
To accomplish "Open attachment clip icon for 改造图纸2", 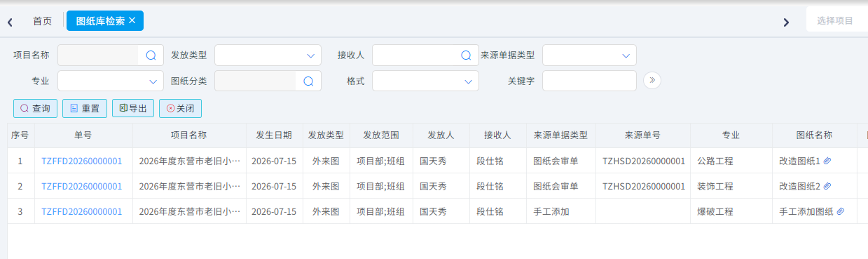I will point(827,187).
